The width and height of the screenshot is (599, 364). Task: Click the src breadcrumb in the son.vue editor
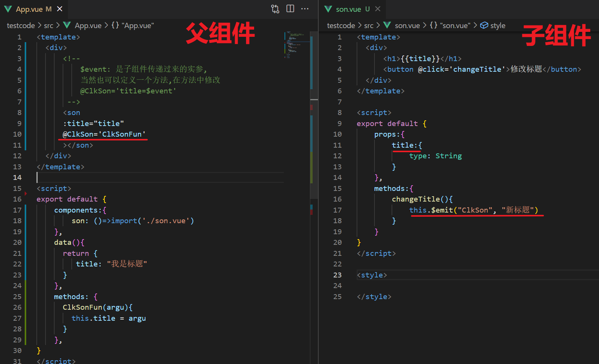[x=369, y=25]
